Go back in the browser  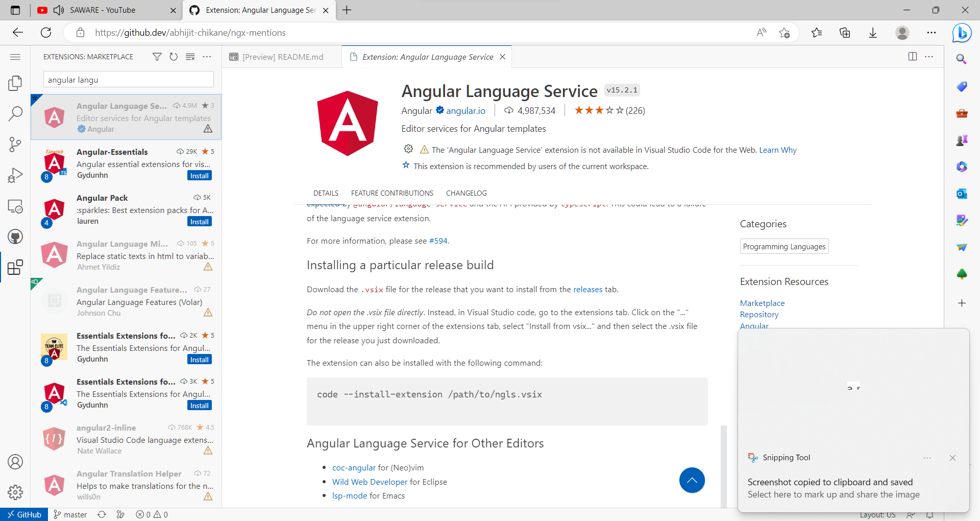18,33
